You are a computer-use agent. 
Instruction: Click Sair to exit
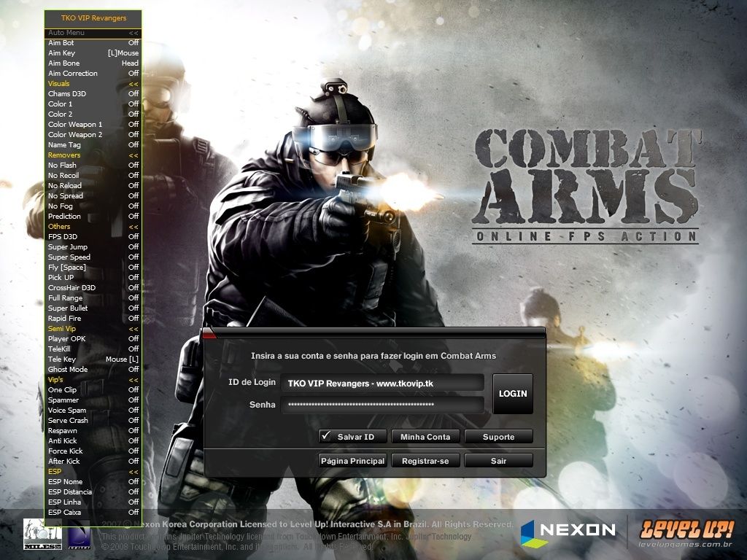[x=498, y=461]
